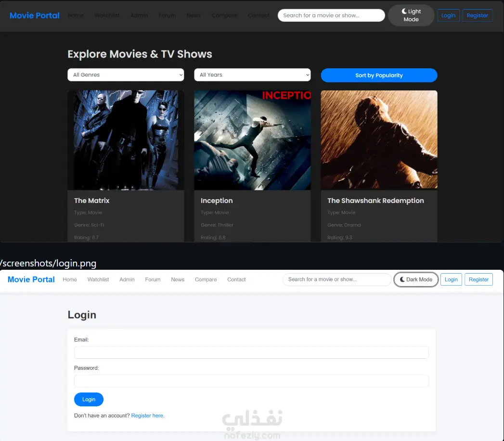The height and width of the screenshot is (441, 504).
Task: Select The Shawshank Redemption poster thumbnail
Action: (379, 139)
